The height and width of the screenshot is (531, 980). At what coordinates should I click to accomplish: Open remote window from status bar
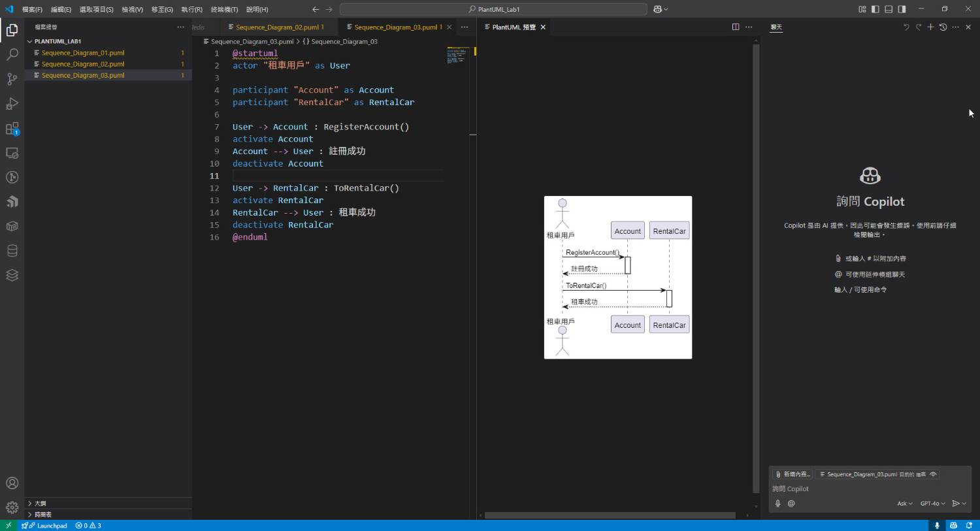[x=8, y=525]
